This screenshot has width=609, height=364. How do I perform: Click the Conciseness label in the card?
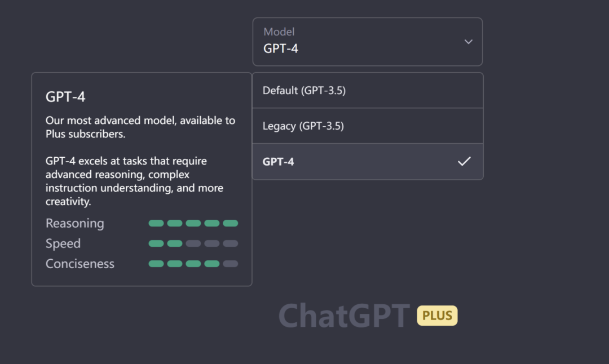80,264
